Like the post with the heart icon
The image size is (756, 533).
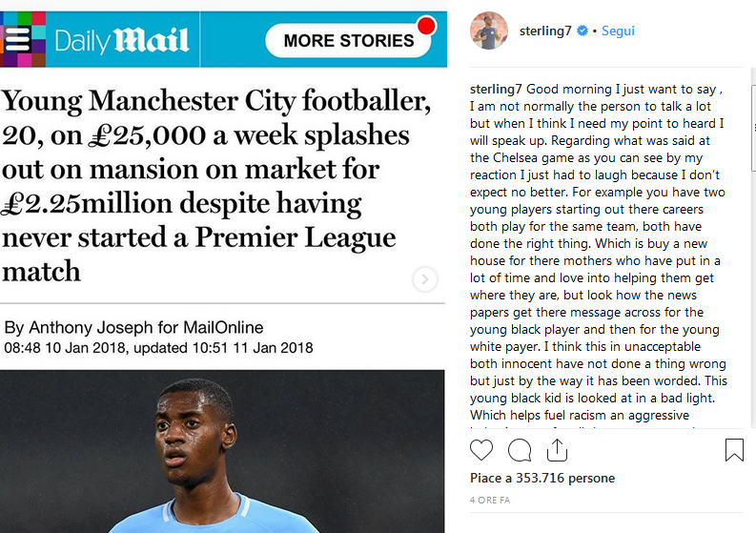coord(481,450)
